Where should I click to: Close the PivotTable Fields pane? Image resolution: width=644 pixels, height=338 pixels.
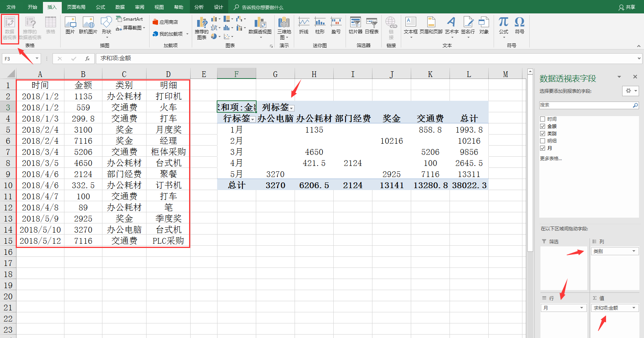(x=635, y=77)
